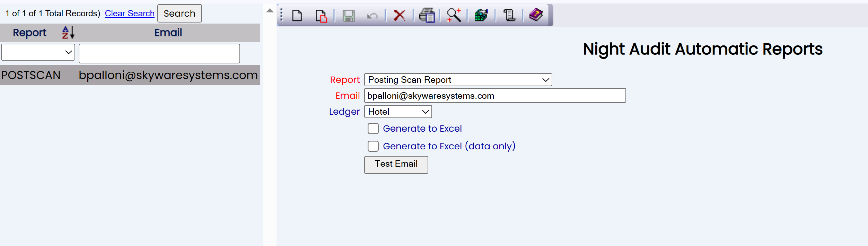
Task: Click the New record toolbar icon
Action: [x=297, y=16]
